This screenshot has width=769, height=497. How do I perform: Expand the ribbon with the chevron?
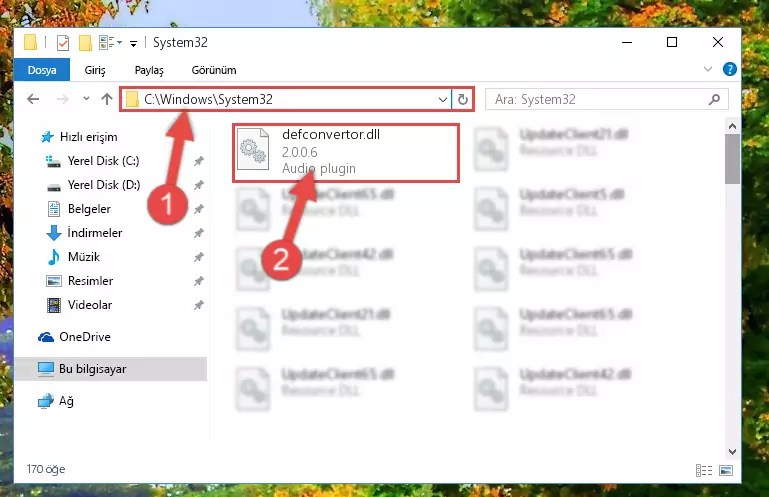tap(708, 69)
